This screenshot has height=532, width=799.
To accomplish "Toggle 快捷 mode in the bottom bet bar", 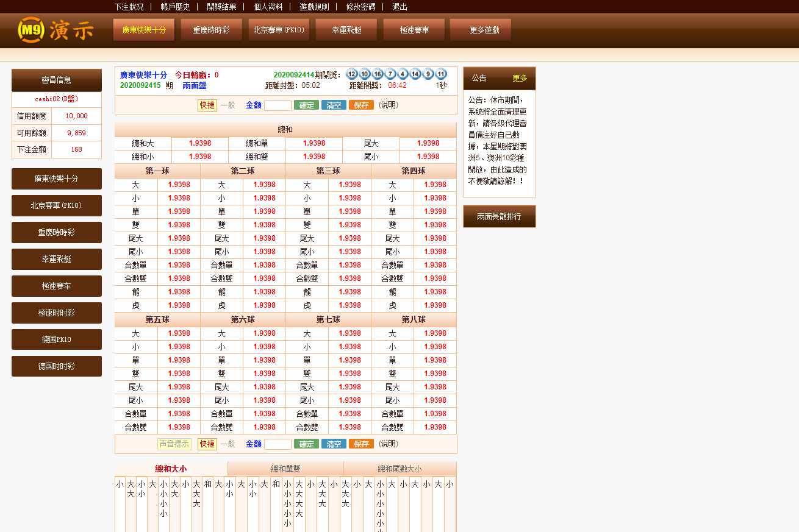I will (x=207, y=444).
